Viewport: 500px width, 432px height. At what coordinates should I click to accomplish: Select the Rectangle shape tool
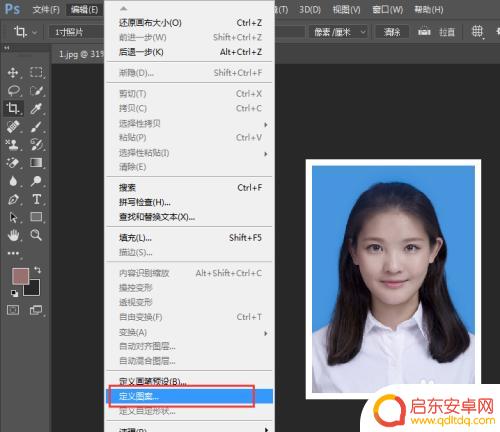[36, 217]
